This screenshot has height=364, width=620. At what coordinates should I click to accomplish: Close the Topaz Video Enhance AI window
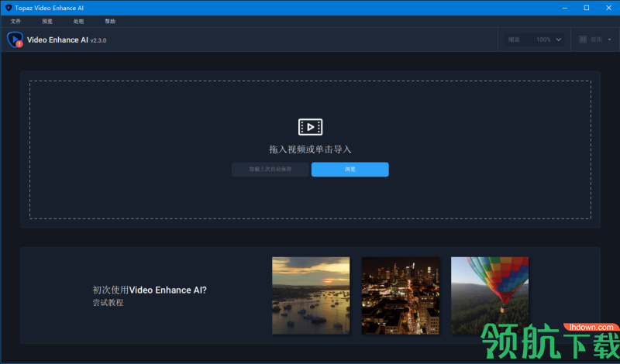[x=608, y=8]
